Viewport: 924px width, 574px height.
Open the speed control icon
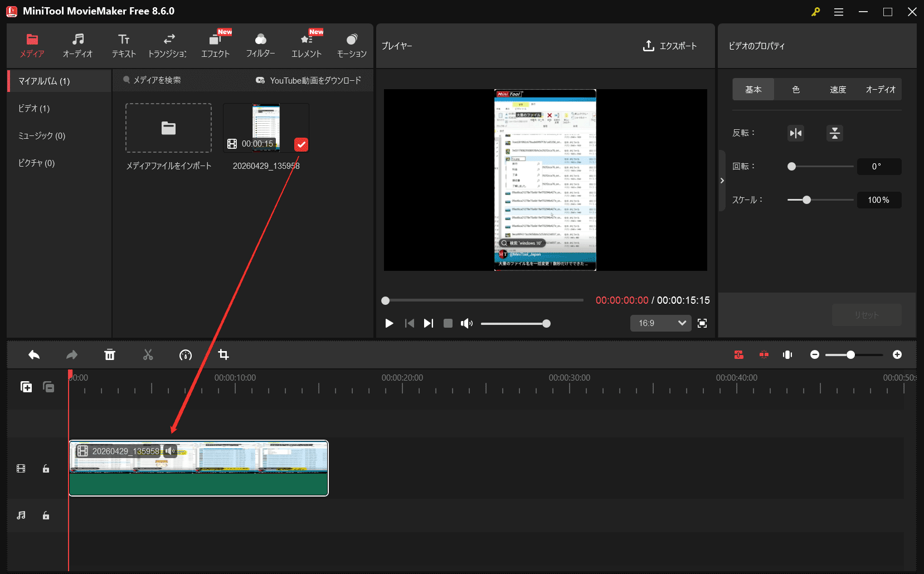(x=186, y=355)
